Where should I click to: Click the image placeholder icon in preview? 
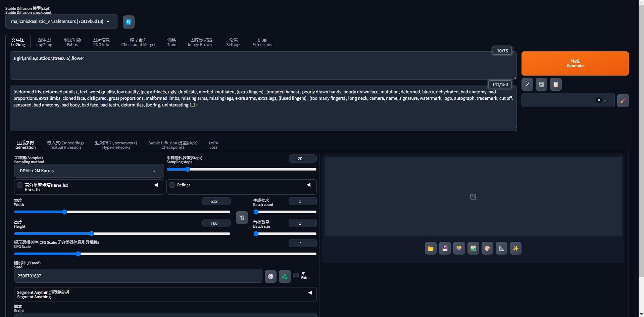tap(473, 197)
